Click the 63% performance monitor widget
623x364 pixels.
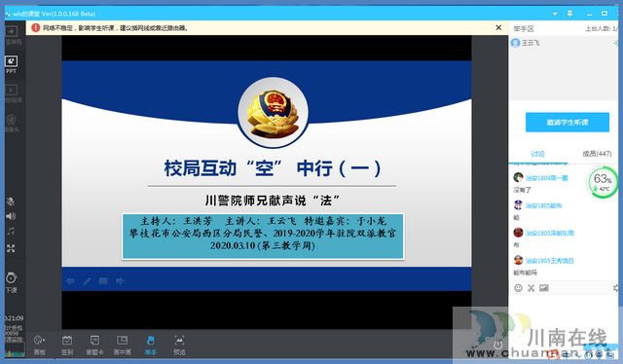(603, 182)
